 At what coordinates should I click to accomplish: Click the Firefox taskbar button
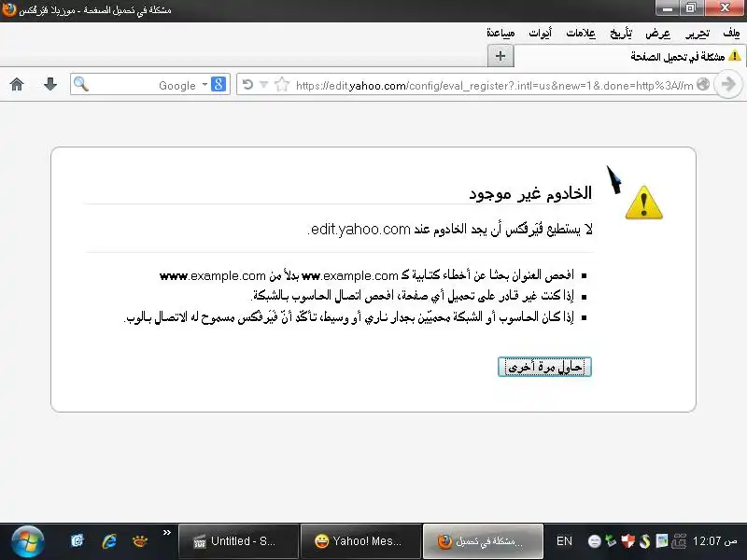[x=483, y=541]
